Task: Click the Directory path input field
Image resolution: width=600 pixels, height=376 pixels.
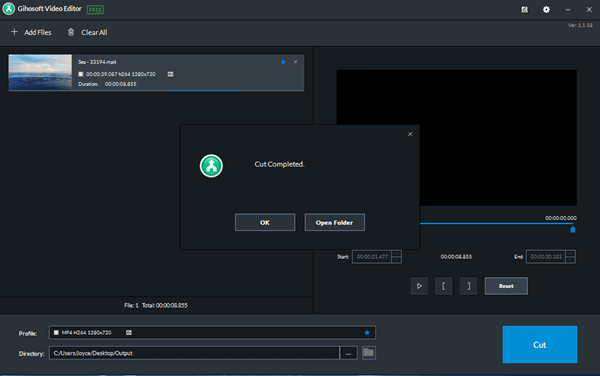Action: point(194,353)
